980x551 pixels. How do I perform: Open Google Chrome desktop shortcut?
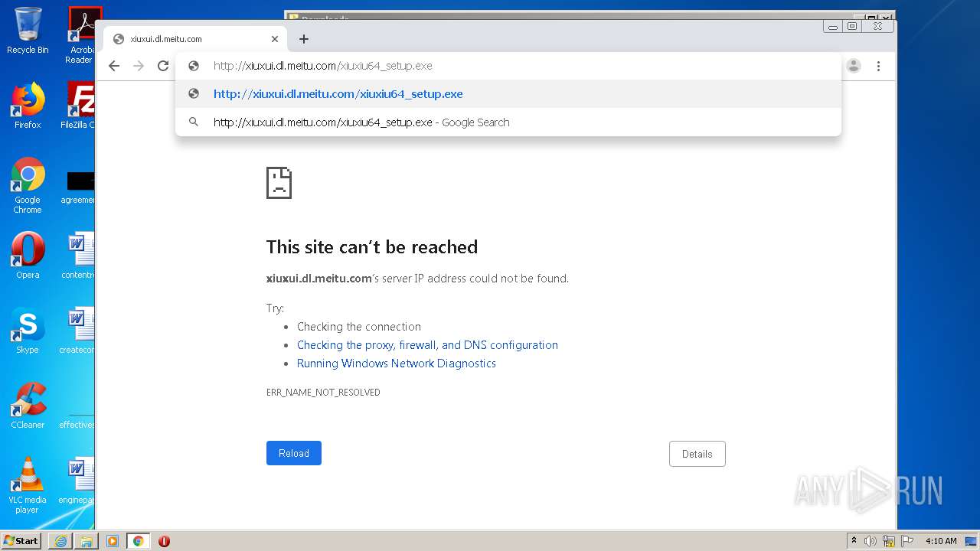click(28, 186)
